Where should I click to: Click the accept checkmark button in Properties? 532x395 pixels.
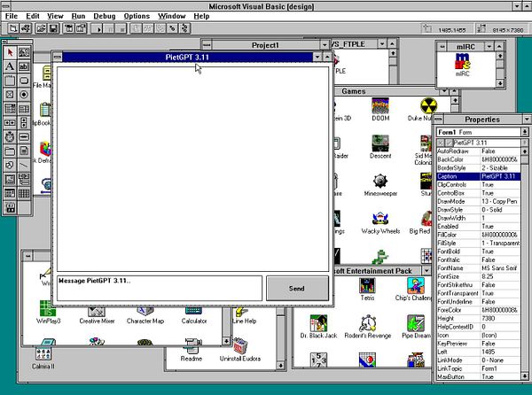449,143
